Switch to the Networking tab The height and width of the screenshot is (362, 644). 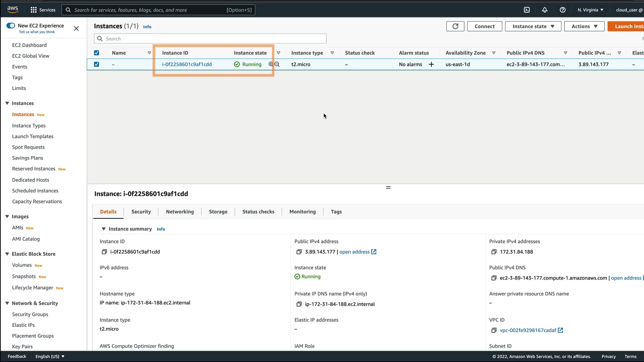click(180, 212)
